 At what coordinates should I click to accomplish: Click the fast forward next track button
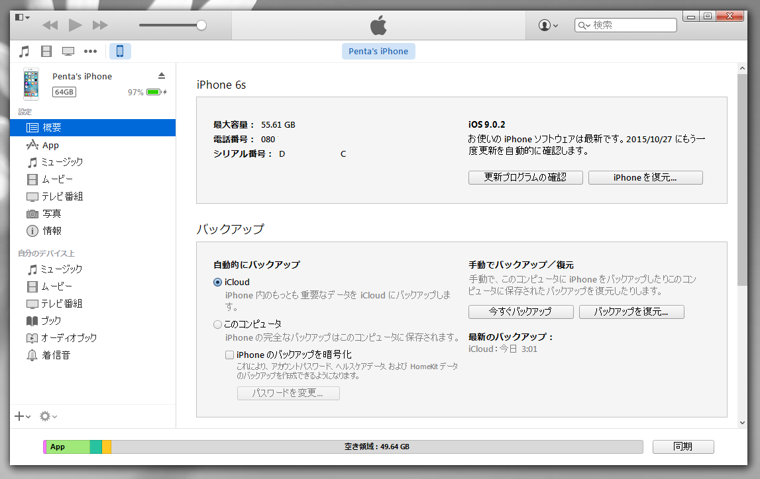(x=100, y=25)
